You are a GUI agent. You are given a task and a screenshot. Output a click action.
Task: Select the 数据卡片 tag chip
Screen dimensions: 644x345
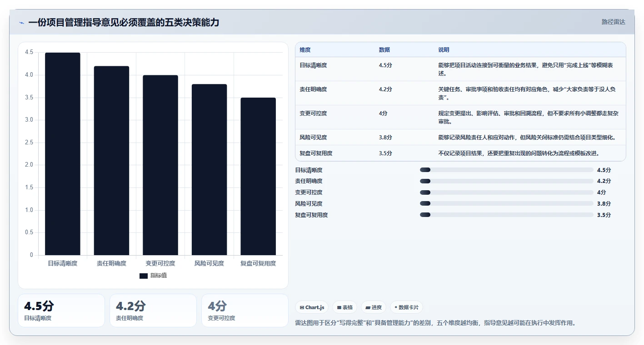(406, 307)
